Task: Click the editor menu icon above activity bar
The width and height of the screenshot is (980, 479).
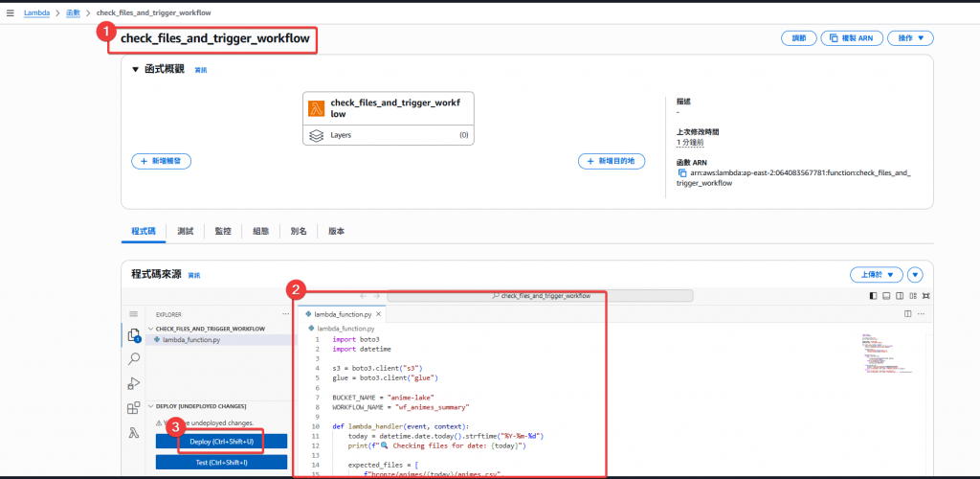Action: 133,314
